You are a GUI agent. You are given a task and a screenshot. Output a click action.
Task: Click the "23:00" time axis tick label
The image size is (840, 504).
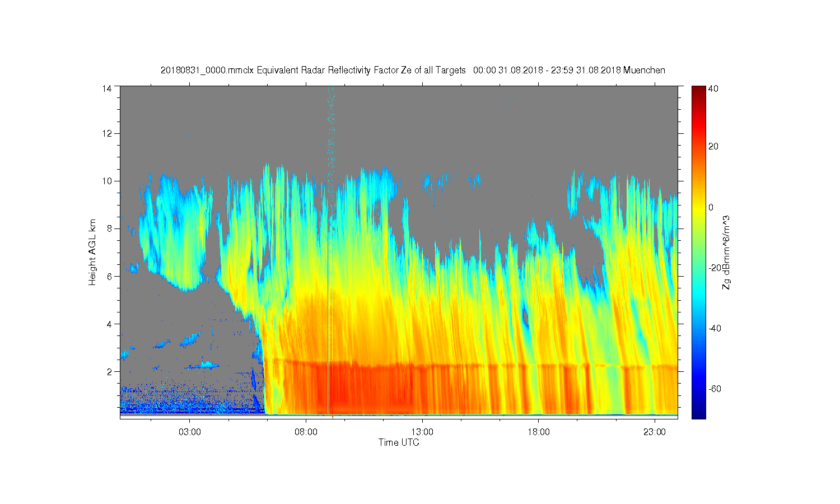click(655, 432)
